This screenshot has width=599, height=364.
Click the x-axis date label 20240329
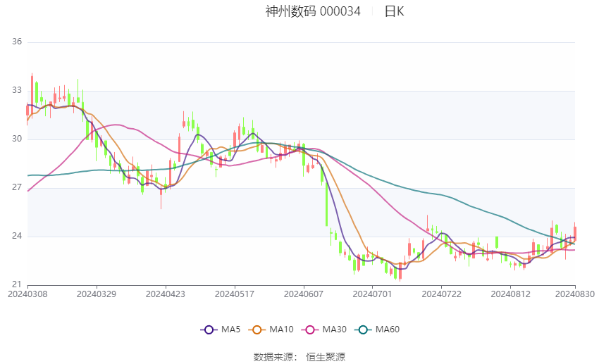[97, 294]
